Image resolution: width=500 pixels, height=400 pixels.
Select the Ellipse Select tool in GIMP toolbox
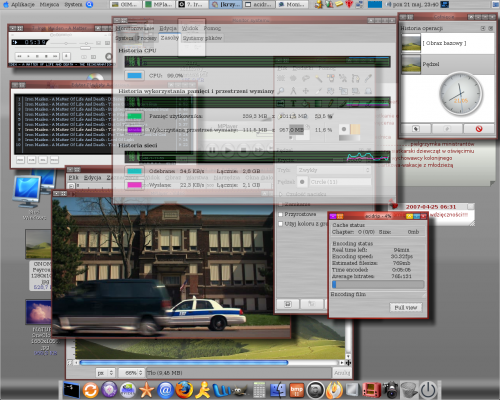(x=293, y=78)
